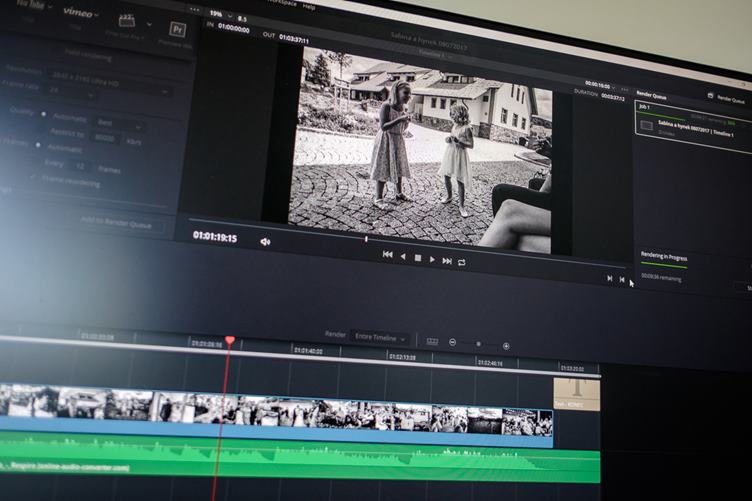Zoom in the timeline with plus icon
Screen dimensions: 752x501
tap(506, 346)
